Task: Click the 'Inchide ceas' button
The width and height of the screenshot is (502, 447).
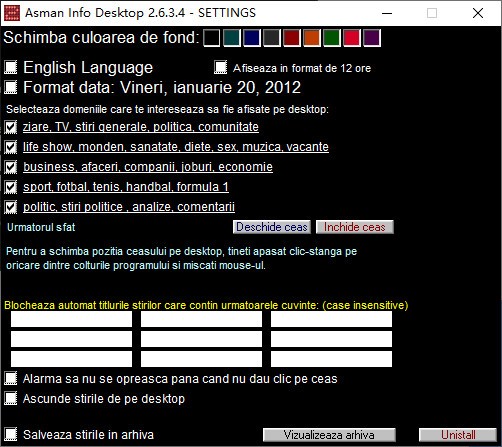Action: [x=355, y=227]
